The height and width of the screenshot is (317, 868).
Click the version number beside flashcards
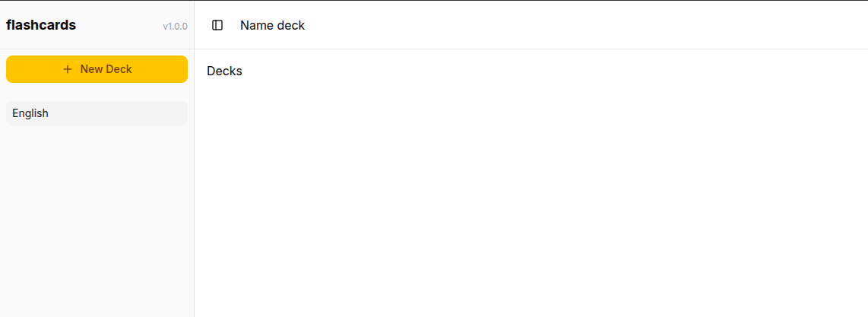[175, 27]
